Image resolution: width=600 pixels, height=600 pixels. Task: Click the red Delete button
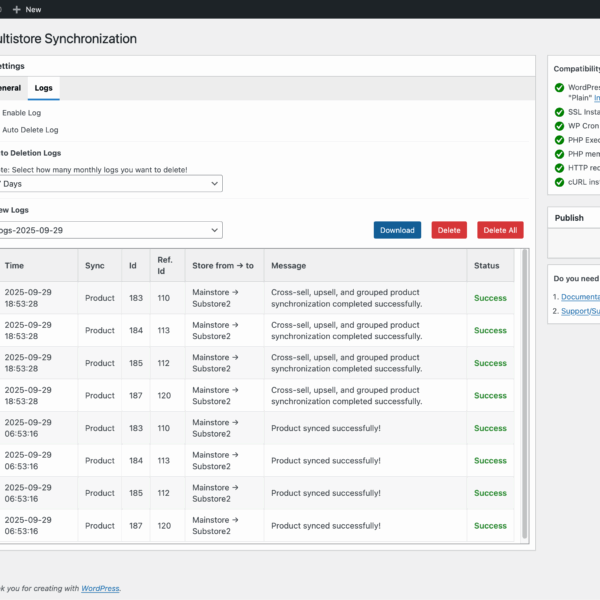point(449,230)
